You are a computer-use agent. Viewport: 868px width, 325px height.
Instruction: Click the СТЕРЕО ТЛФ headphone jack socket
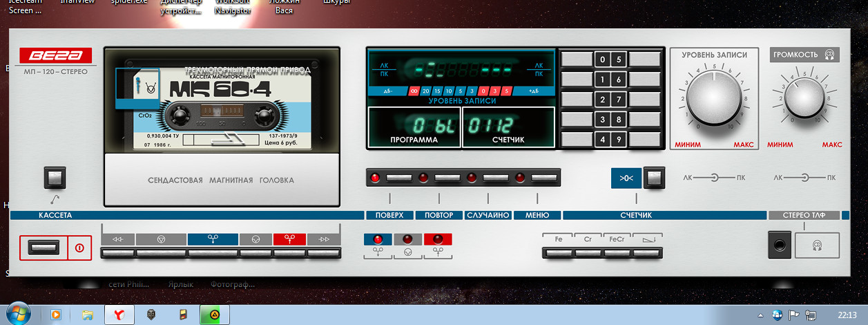tap(780, 245)
